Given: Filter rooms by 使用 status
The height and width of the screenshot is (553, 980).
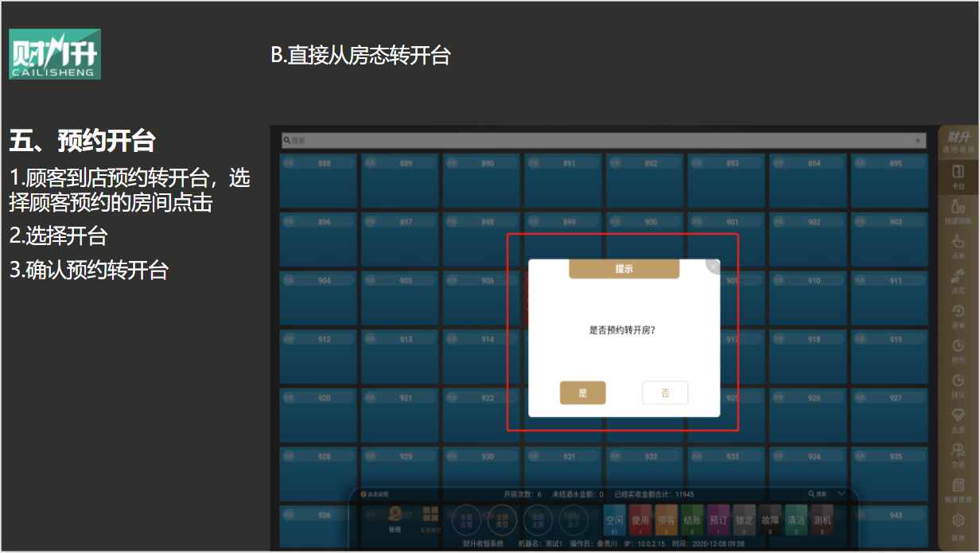Looking at the screenshot, I should point(640,520).
